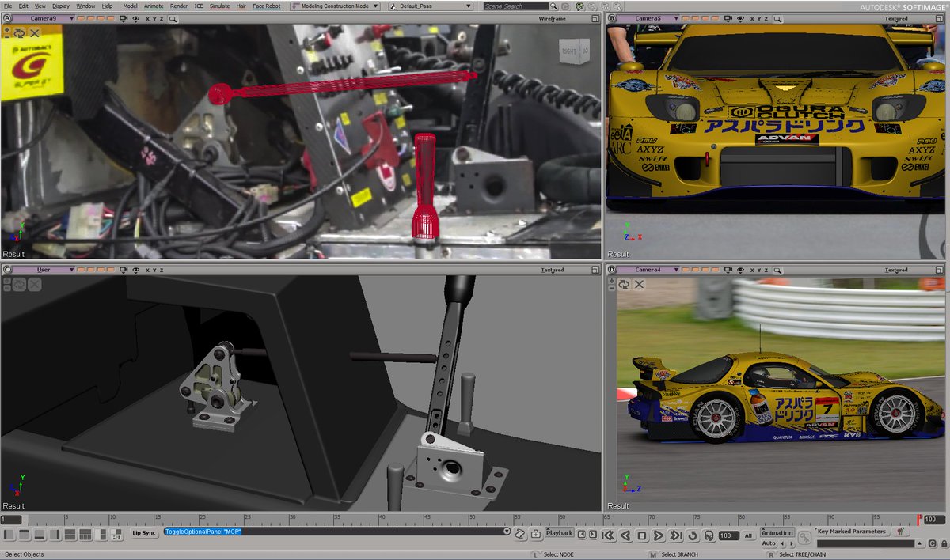Jump to the first frame

coord(608,535)
